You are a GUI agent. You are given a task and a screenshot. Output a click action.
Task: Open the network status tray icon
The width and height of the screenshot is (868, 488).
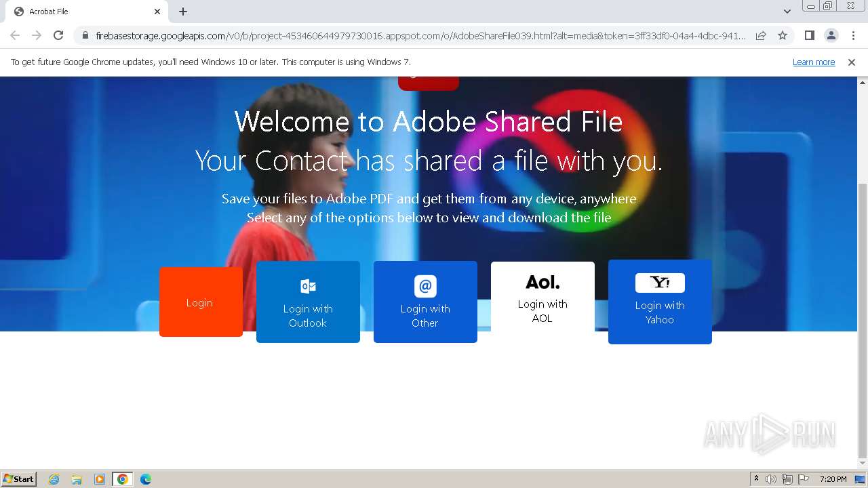pyautogui.click(x=787, y=479)
